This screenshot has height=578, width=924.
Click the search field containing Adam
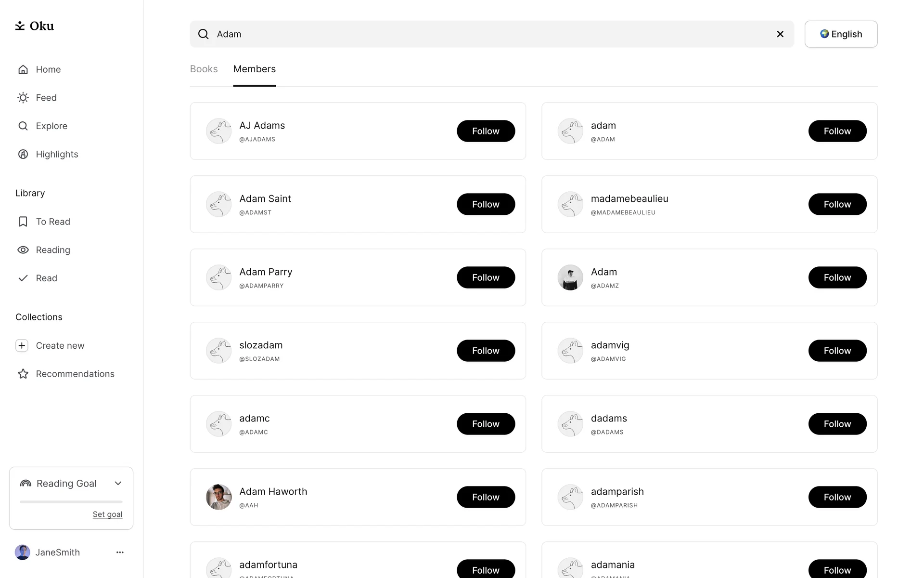click(491, 34)
